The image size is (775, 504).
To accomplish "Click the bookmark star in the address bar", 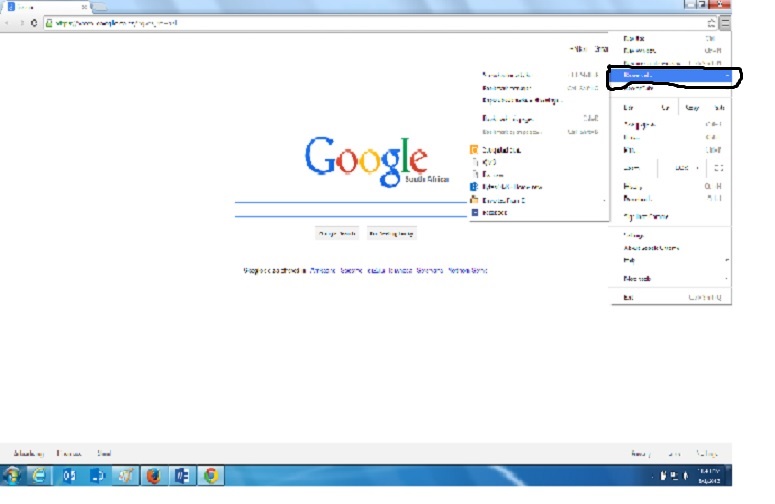I will [711, 23].
